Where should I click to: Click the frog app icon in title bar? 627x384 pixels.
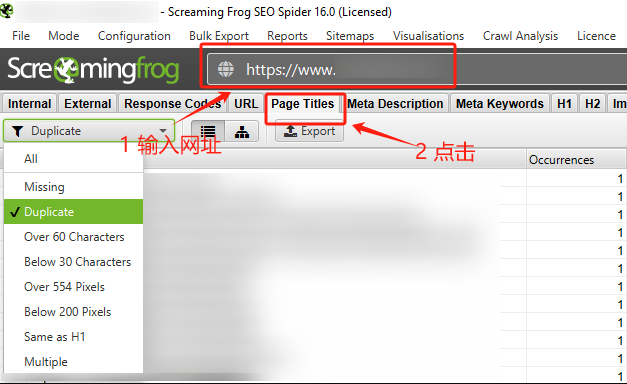pos(6,11)
